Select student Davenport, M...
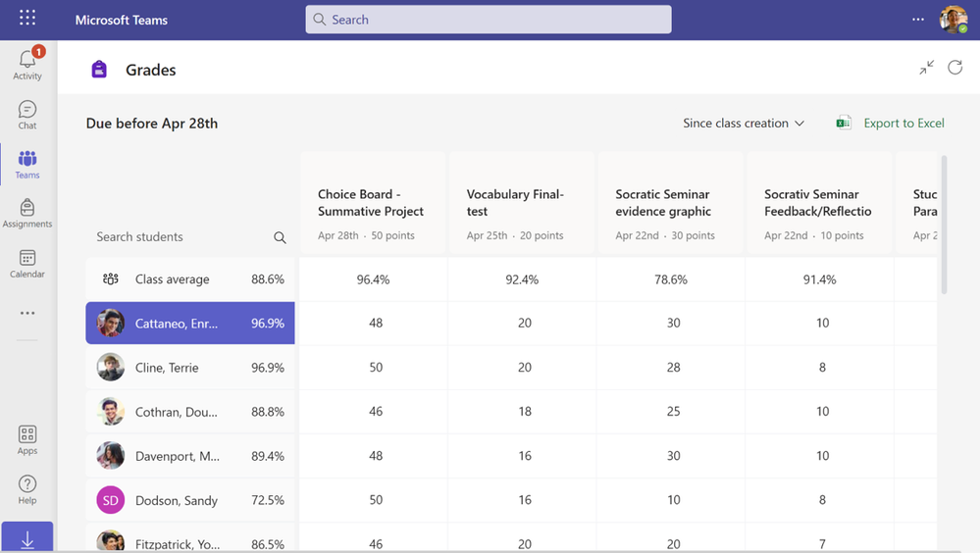Screen dimensions: 980x553 pyautogui.click(x=190, y=456)
